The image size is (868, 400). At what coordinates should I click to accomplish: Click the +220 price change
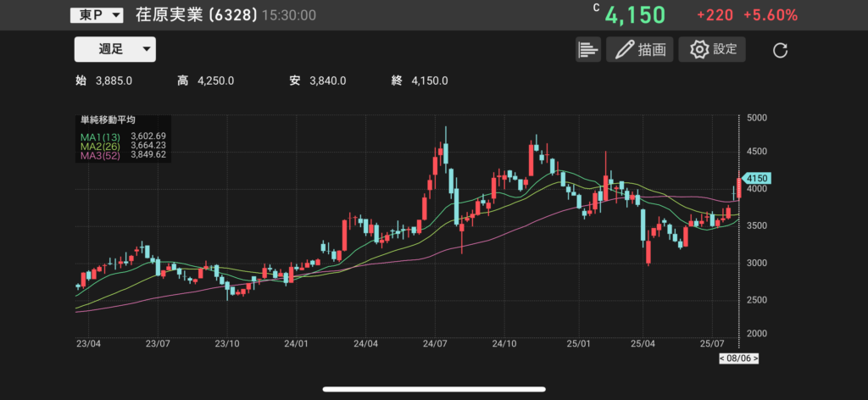click(715, 15)
